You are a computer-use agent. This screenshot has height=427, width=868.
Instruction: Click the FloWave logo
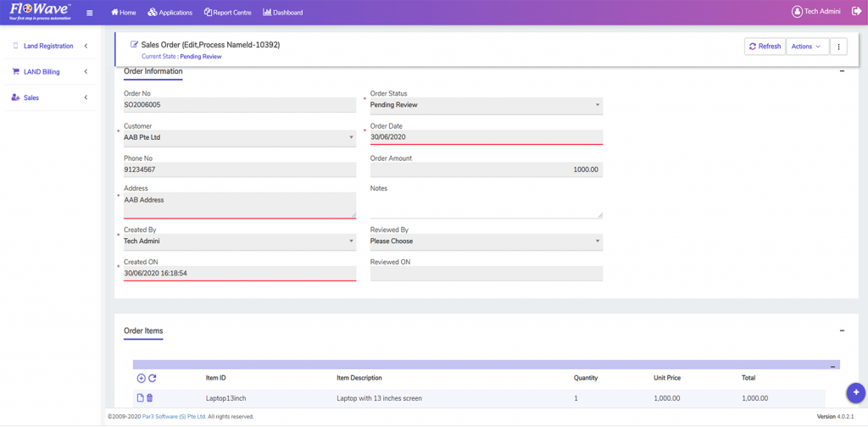40,12
